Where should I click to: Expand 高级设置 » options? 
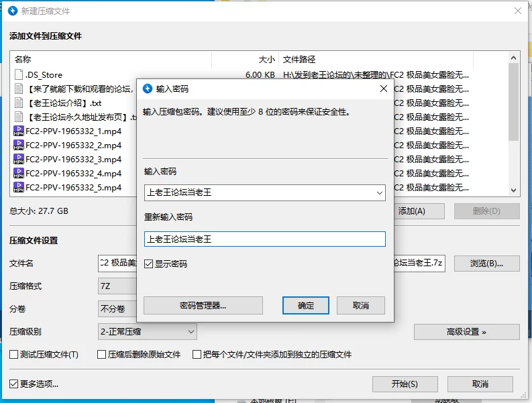coord(466,332)
